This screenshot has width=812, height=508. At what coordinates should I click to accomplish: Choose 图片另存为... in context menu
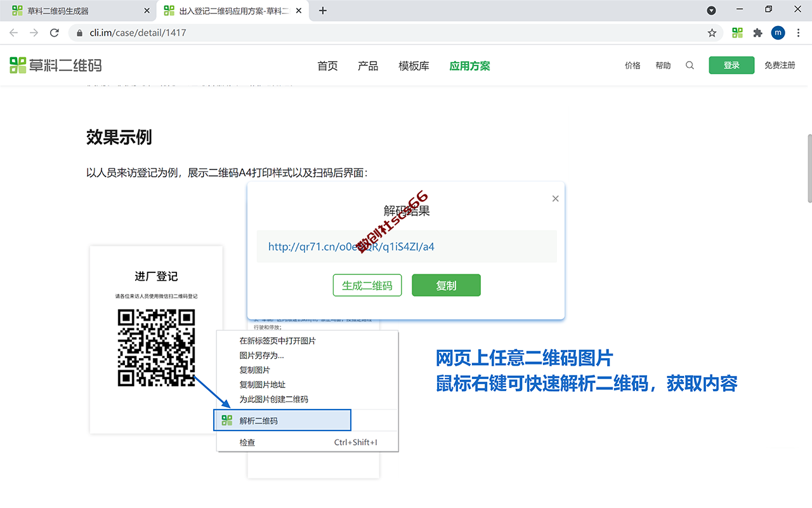point(307,356)
